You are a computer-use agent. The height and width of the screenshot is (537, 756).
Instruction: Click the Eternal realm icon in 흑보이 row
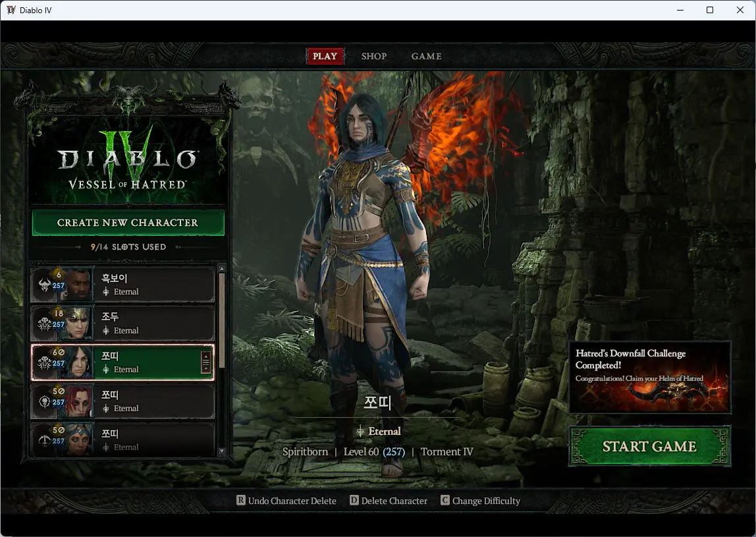click(x=106, y=291)
